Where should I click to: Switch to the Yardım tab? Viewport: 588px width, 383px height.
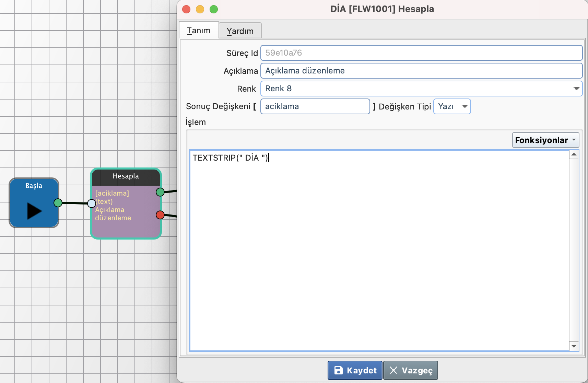[x=240, y=31]
